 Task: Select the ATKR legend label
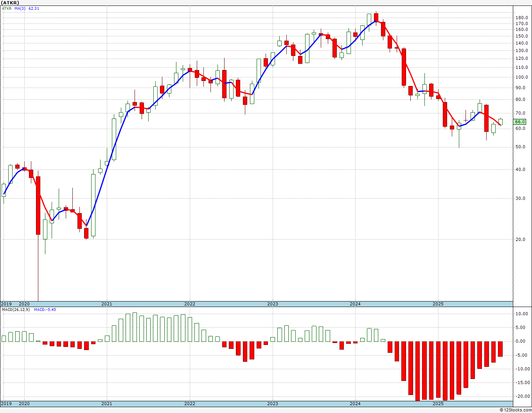(7, 8)
